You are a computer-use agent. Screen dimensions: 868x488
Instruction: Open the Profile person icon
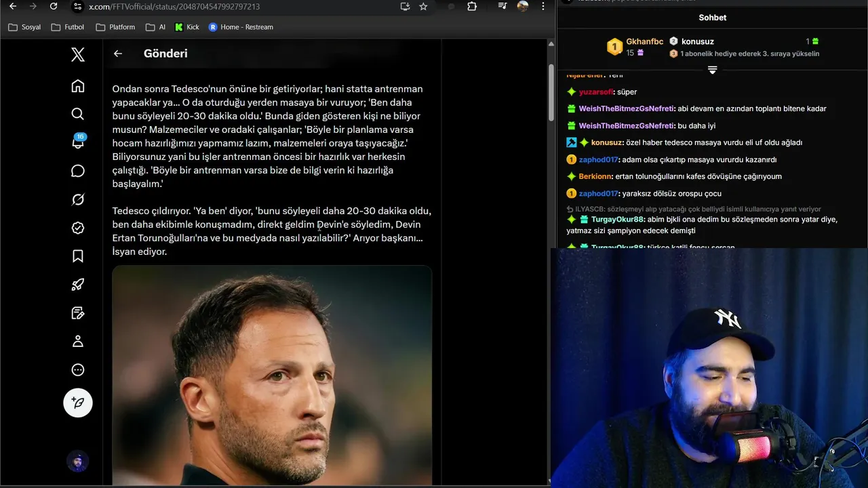tap(78, 342)
